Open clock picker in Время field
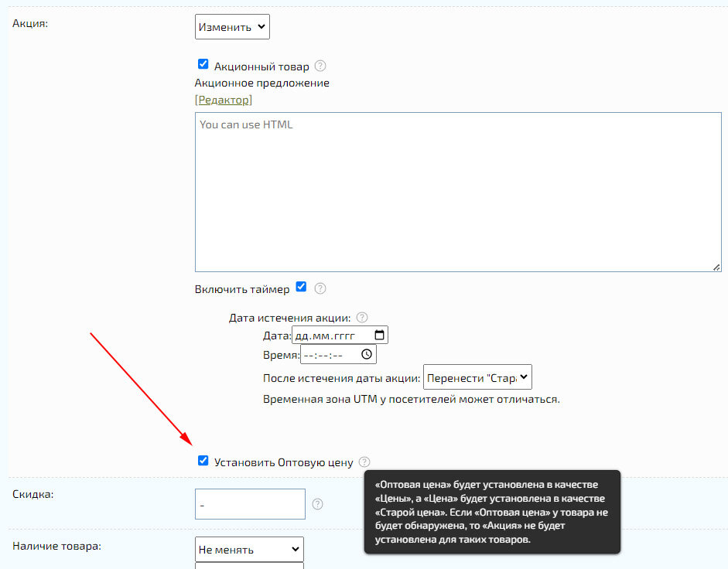 (x=367, y=355)
